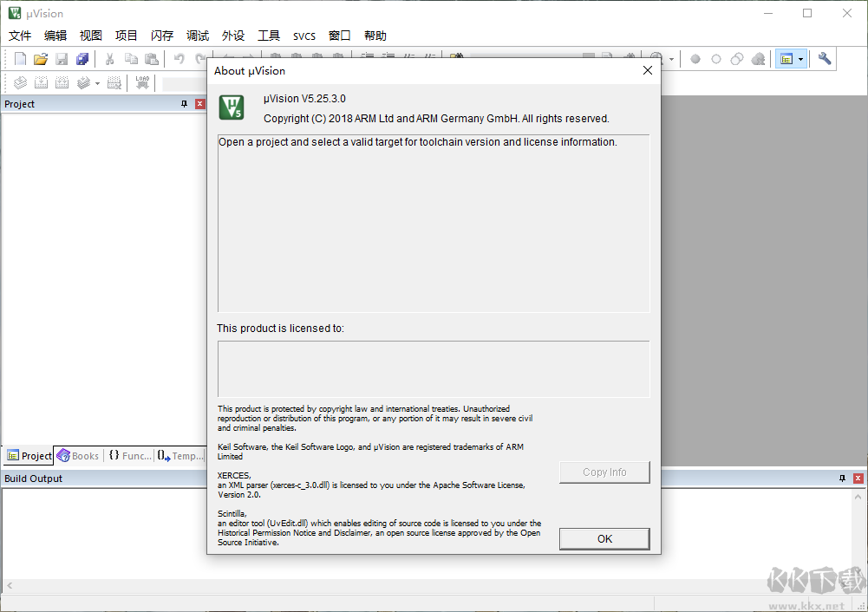Open the 视图 menu

click(x=91, y=36)
